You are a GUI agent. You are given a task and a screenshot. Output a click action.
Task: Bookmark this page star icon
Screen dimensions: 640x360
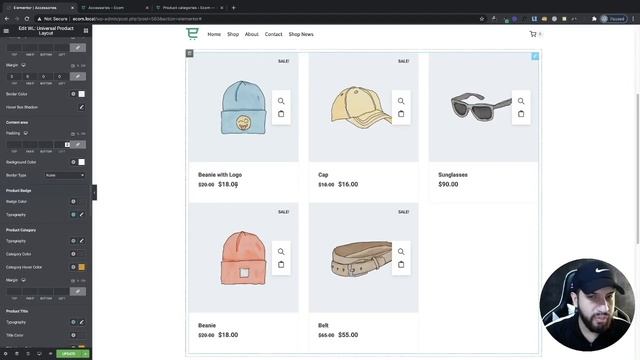click(x=482, y=19)
